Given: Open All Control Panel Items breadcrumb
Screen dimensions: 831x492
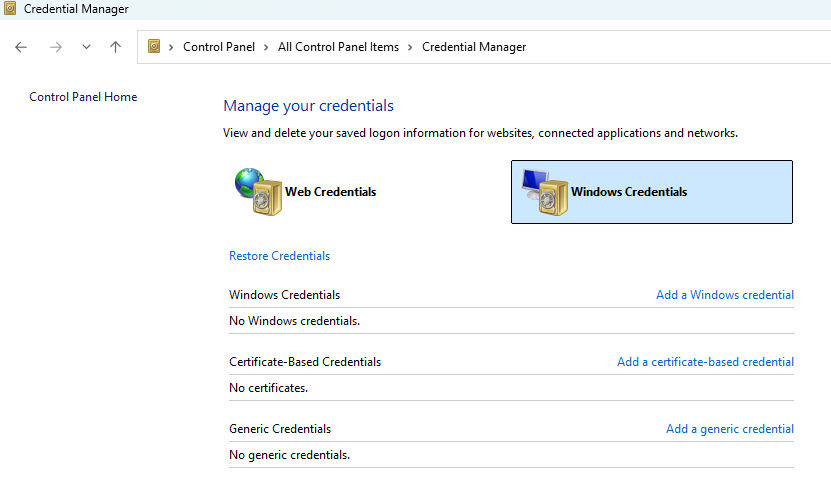Looking at the screenshot, I should click(x=338, y=47).
